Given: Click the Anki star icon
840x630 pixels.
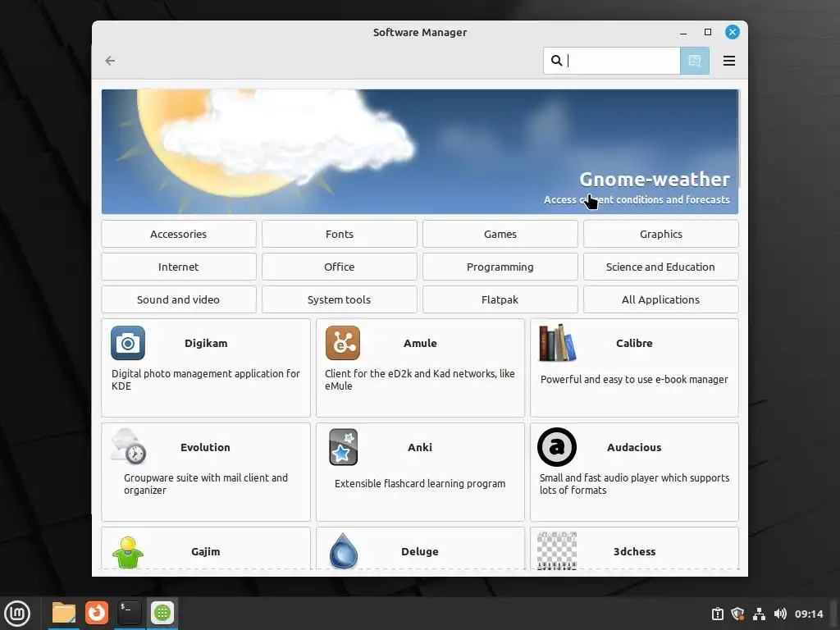Looking at the screenshot, I should click(344, 447).
